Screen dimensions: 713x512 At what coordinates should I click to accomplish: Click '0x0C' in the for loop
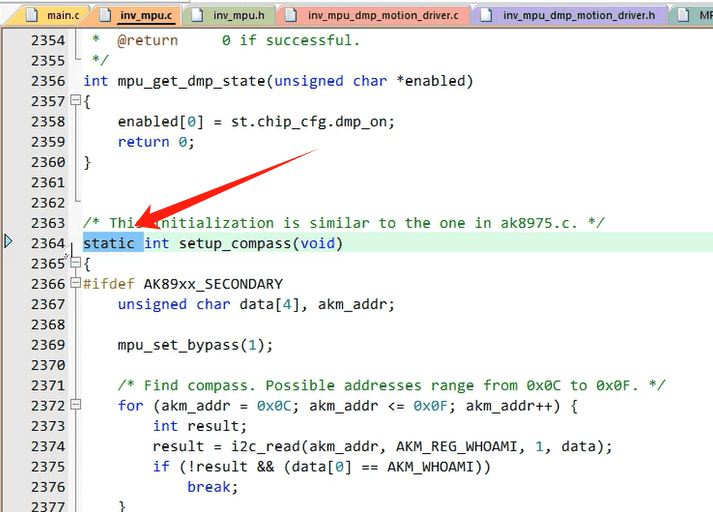pos(274,406)
